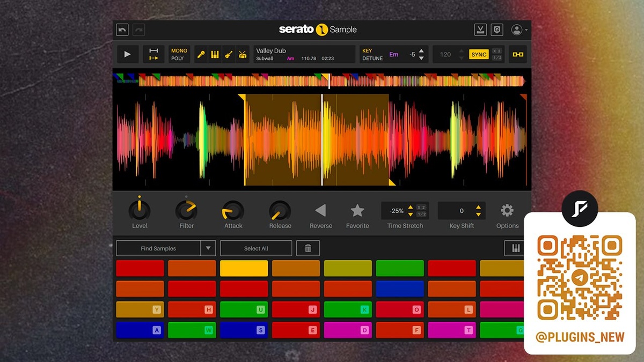Click the trash delete icon
The width and height of the screenshot is (644, 362).
(308, 248)
